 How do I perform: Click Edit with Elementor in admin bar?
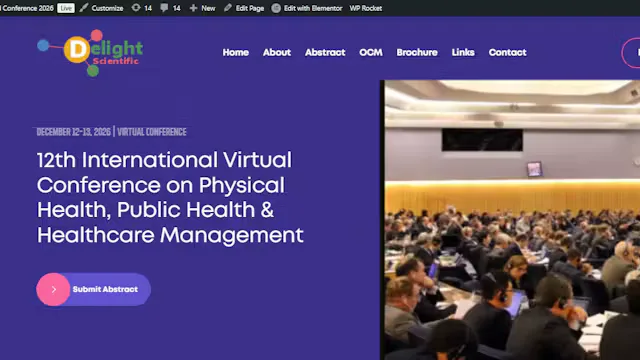[x=313, y=8]
